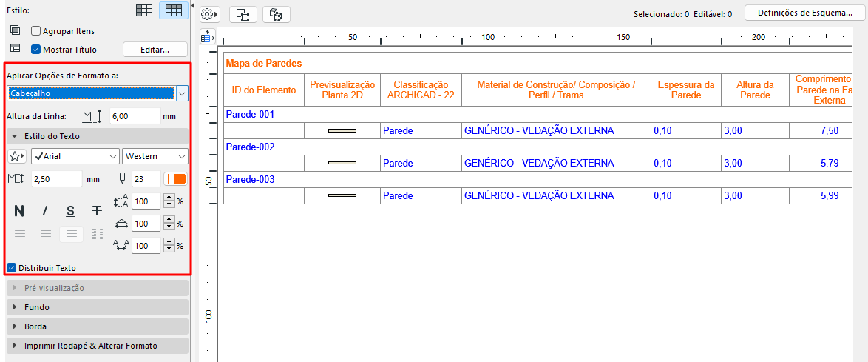Click the Parede-003 row
The height and width of the screenshot is (362, 868).
coord(537,180)
